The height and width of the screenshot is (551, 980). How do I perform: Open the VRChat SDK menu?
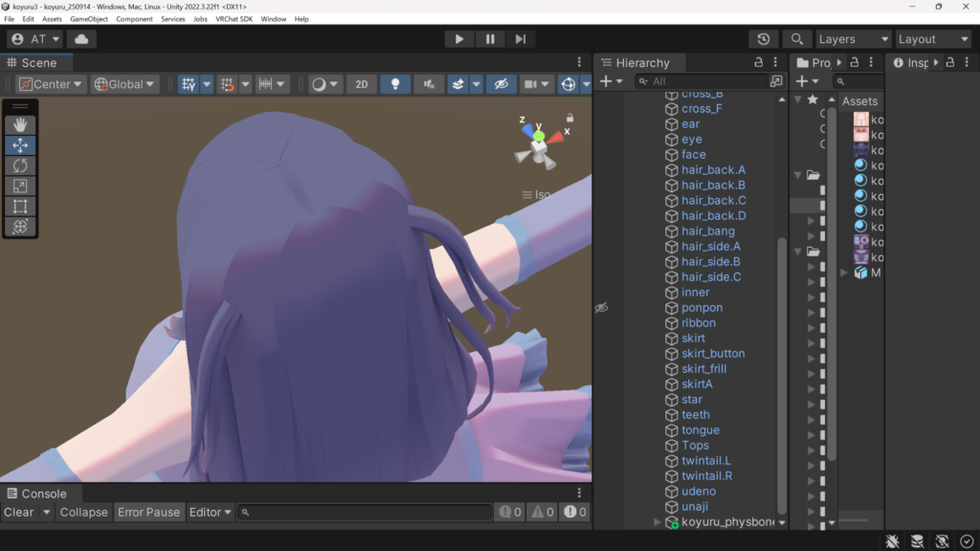[x=234, y=19]
